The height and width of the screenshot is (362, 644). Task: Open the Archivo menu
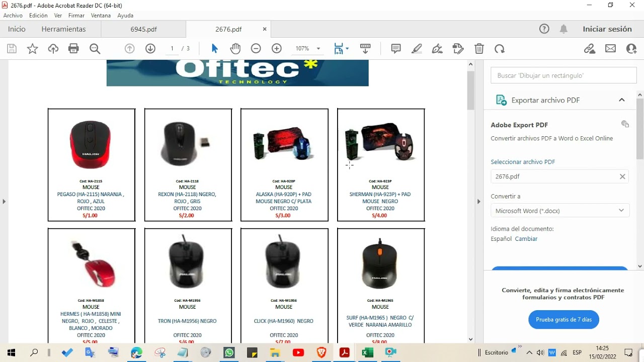[x=13, y=16]
